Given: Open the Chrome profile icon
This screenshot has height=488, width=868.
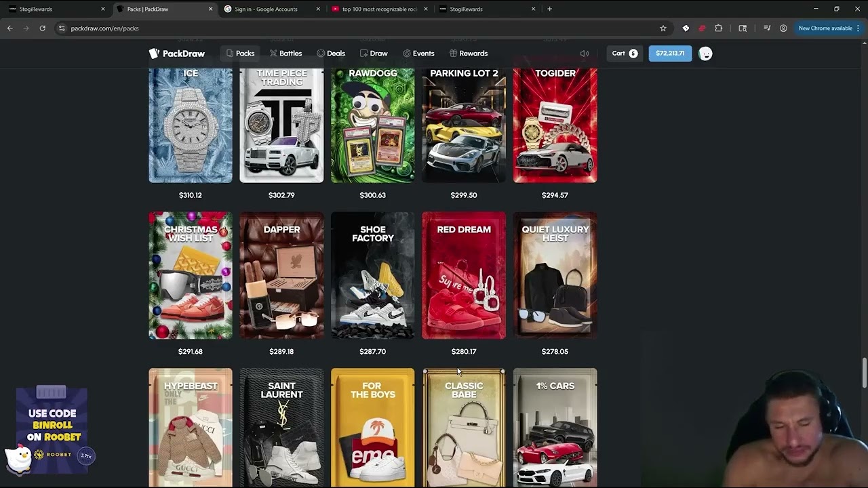Looking at the screenshot, I should point(783,28).
